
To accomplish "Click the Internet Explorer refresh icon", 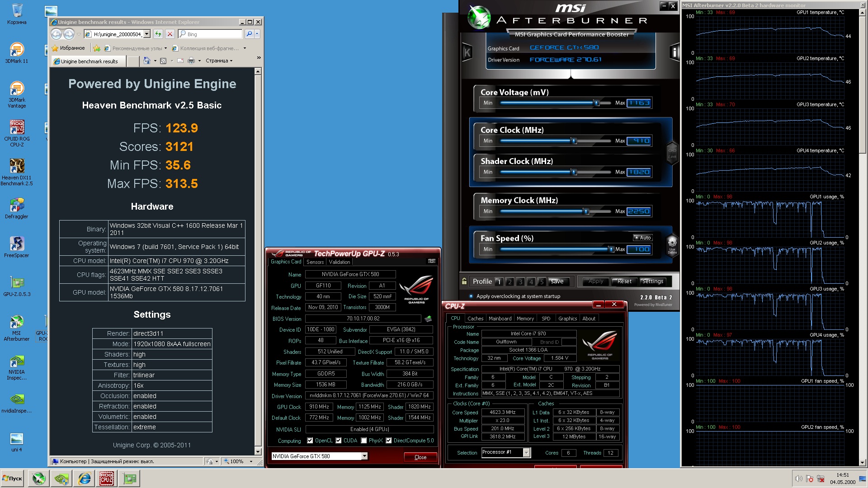I will coord(158,34).
